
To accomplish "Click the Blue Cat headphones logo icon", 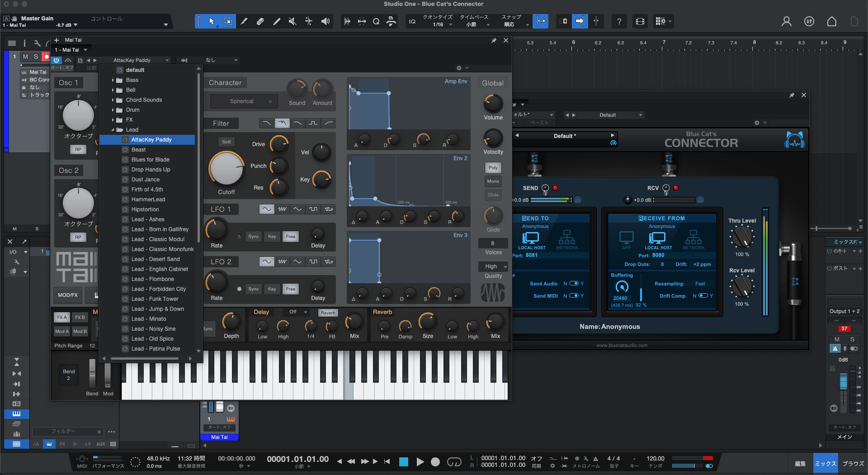I will [795, 140].
